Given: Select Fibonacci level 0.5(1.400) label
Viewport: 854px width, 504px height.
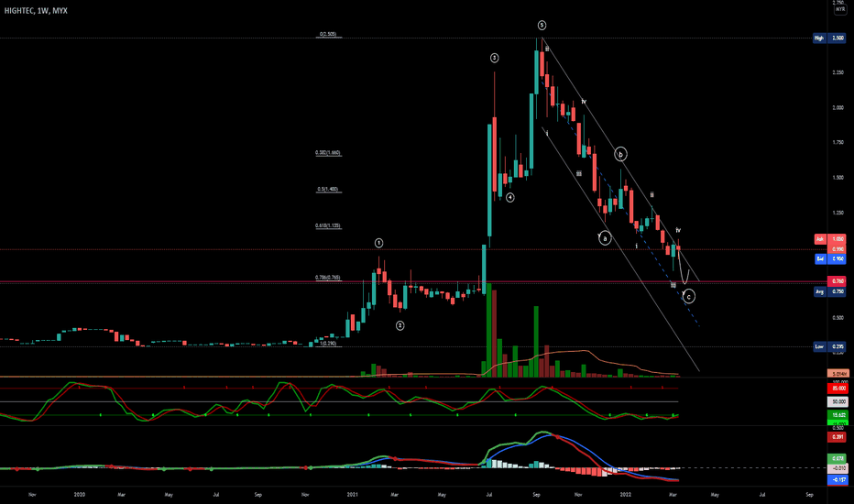Looking at the screenshot, I should 328,189.
